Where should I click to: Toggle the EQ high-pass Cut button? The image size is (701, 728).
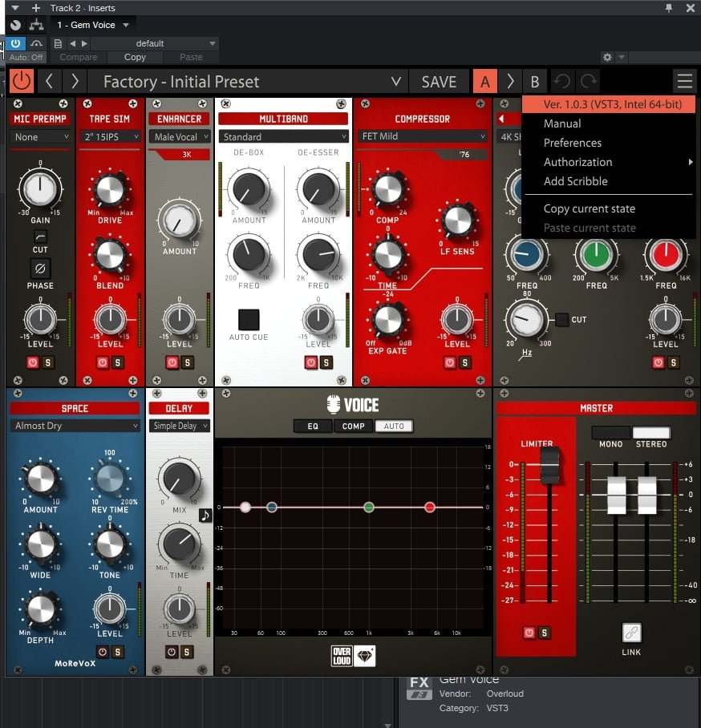pos(561,319)
